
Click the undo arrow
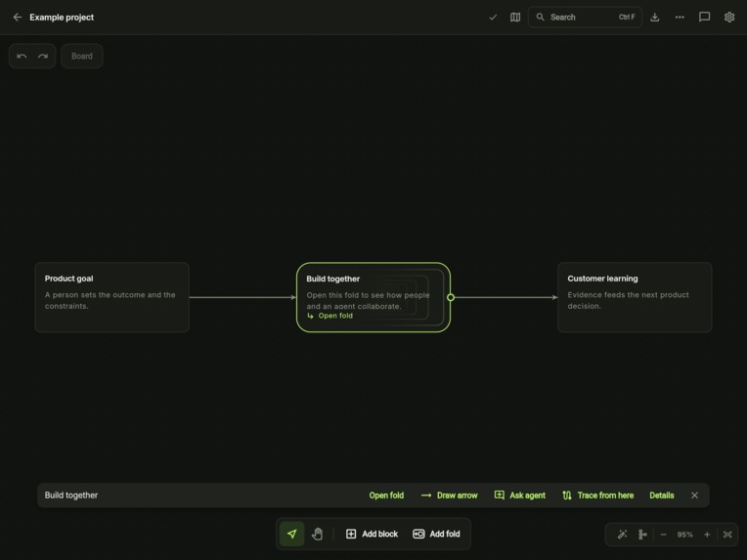coord(22,56)
